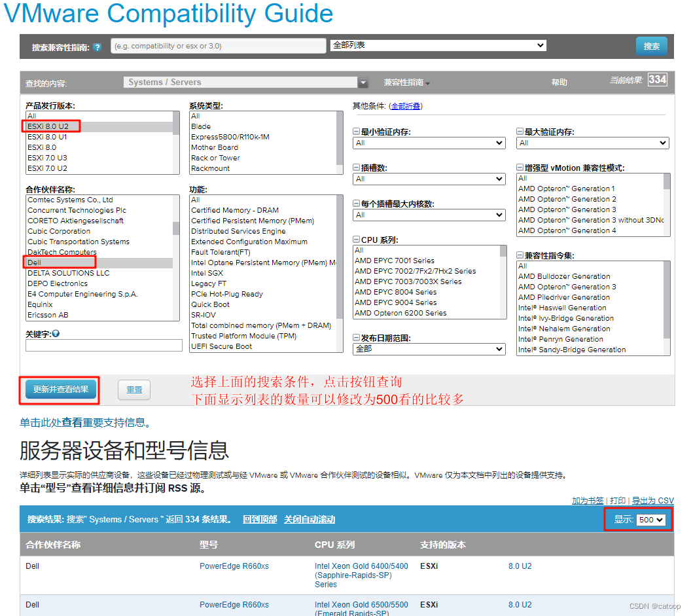Select ESXi 7.0 U3 release version

pyautogui.click(x=99, y=158)
